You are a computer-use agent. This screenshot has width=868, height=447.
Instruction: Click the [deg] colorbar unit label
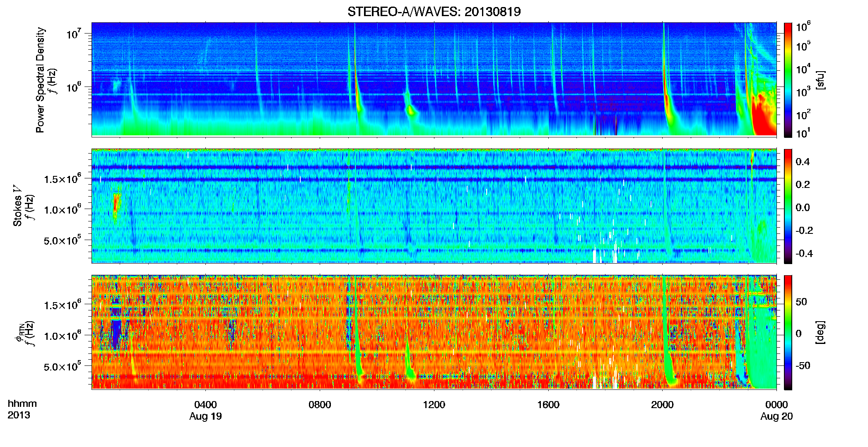coord(820,332)
